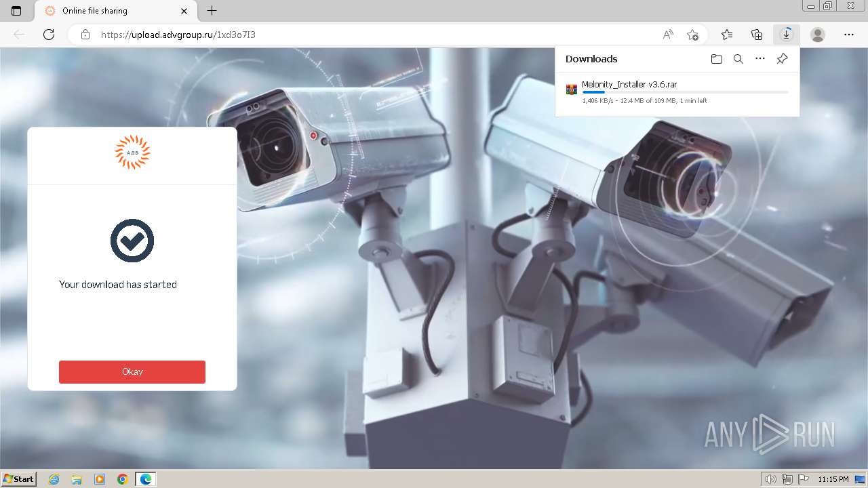The height and width of the screenshot is (488, 868).
Task: Open Read aloud feature
Action: click(668, 35)
